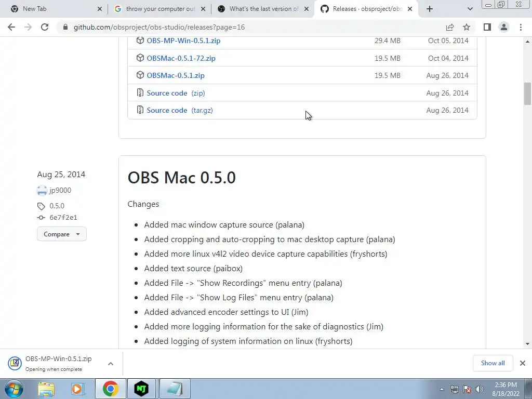
Task: Click the volume speaker tray icon
Action: coord(480,389)
